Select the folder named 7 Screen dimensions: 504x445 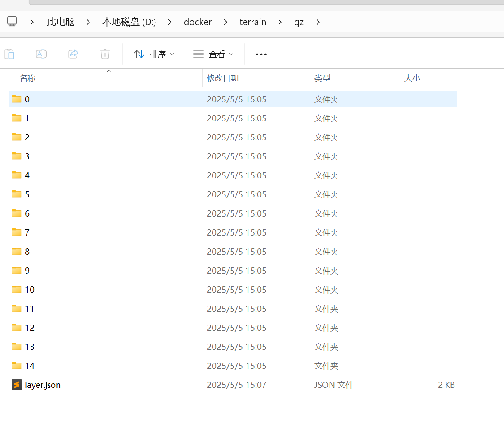27,232
